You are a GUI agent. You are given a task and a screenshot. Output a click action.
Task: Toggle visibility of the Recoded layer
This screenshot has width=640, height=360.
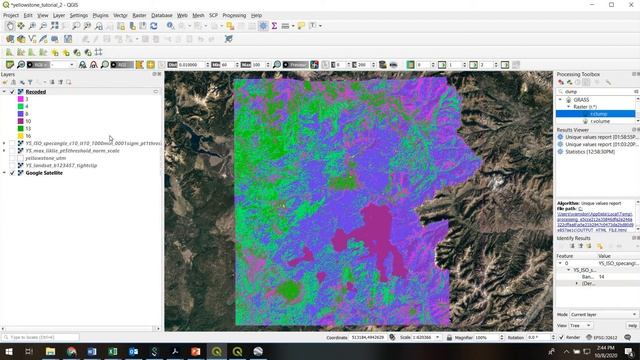point(12,92)
